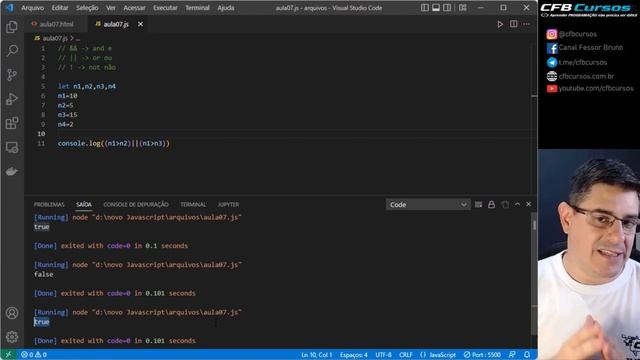Open notifications bell in status bar
This screenshot has width=640, height=360.
[527, 355]
